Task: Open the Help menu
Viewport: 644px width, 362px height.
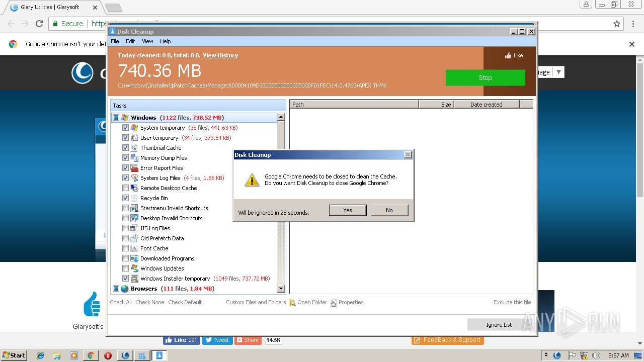Action: 166,41
